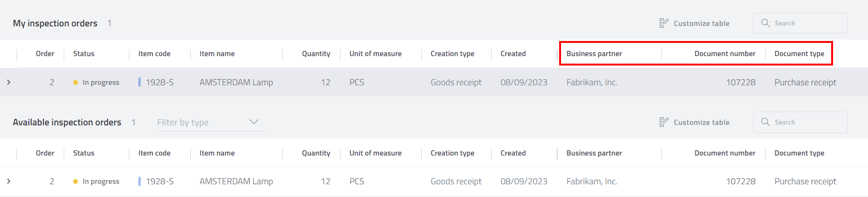The width and height of the screenshot is (868, 197).
Task: Click Creation type header in Available inspection orders
Action: pos(452,153)
